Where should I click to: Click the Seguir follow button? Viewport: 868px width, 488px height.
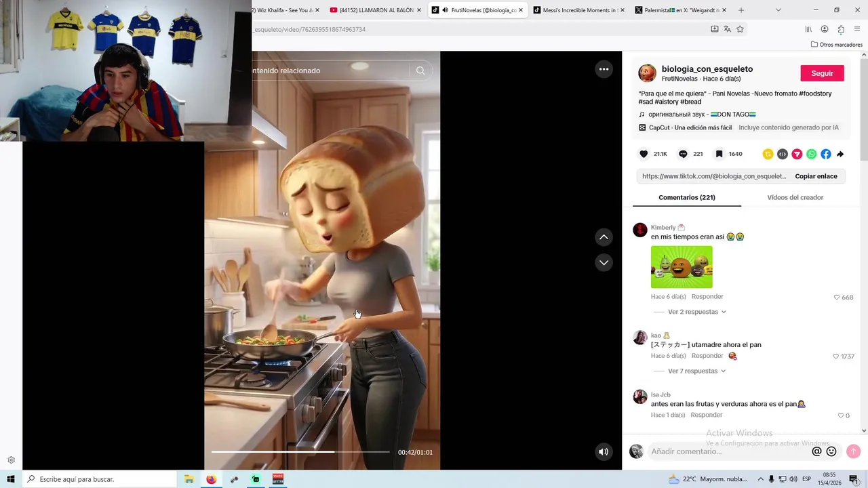click(x=822, y=73)
